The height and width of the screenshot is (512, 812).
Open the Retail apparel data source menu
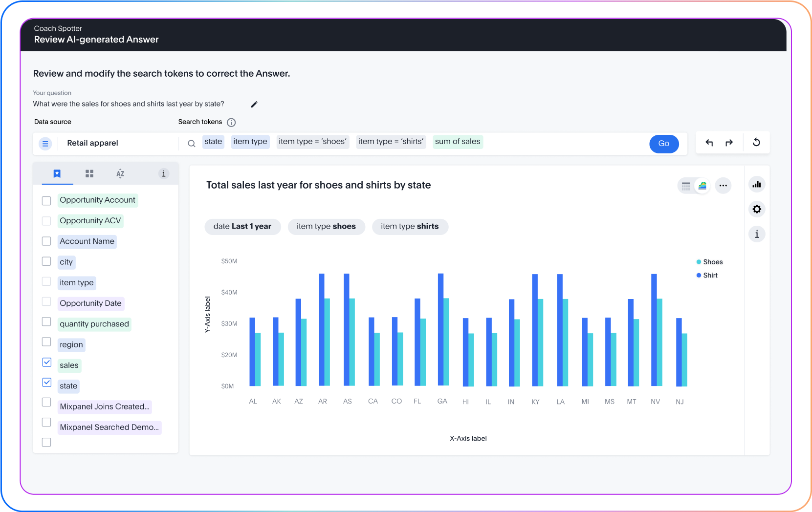45,144
